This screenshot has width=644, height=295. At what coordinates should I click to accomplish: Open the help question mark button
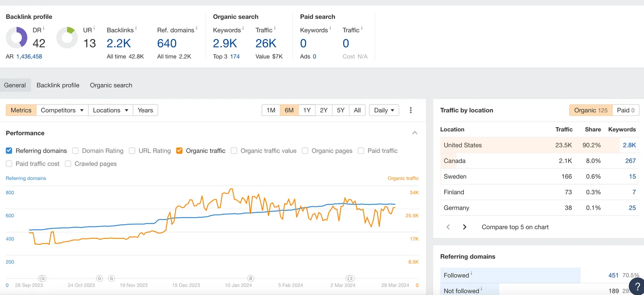[x=637, y=286]
